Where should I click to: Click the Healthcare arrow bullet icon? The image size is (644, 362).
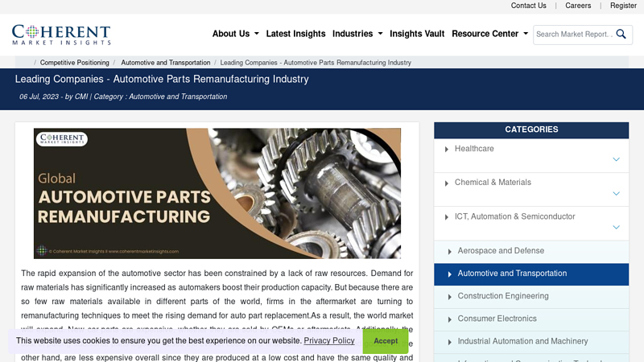(447, 150)
